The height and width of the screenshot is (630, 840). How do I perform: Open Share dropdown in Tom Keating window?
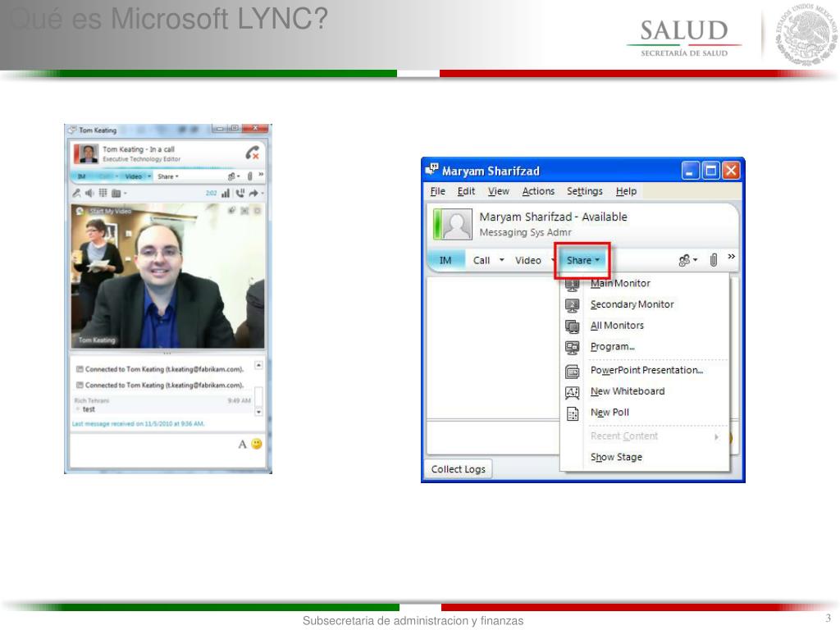coord(167,176)
